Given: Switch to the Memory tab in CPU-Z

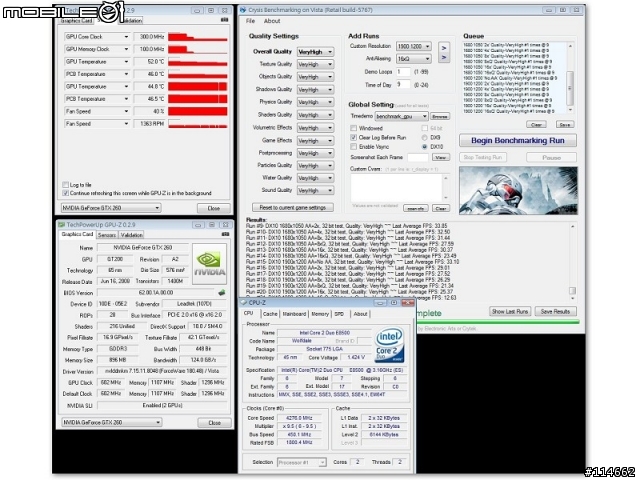Looking at the screenshot, I should tap(320, 314).
